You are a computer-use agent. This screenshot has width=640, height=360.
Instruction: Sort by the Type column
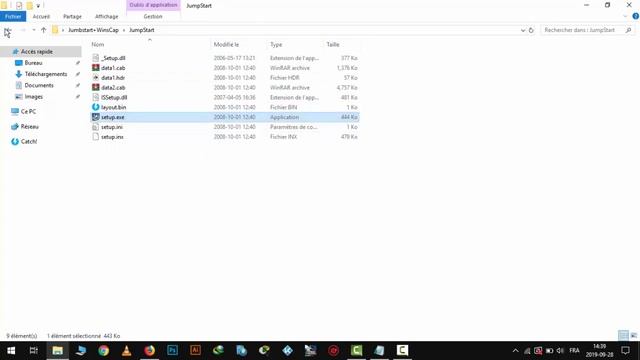coord(276,44)
